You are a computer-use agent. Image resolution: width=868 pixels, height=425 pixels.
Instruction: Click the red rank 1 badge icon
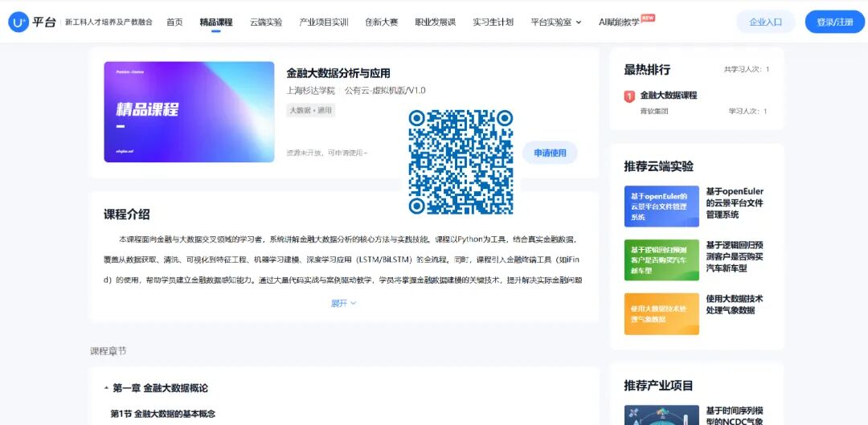628,96
